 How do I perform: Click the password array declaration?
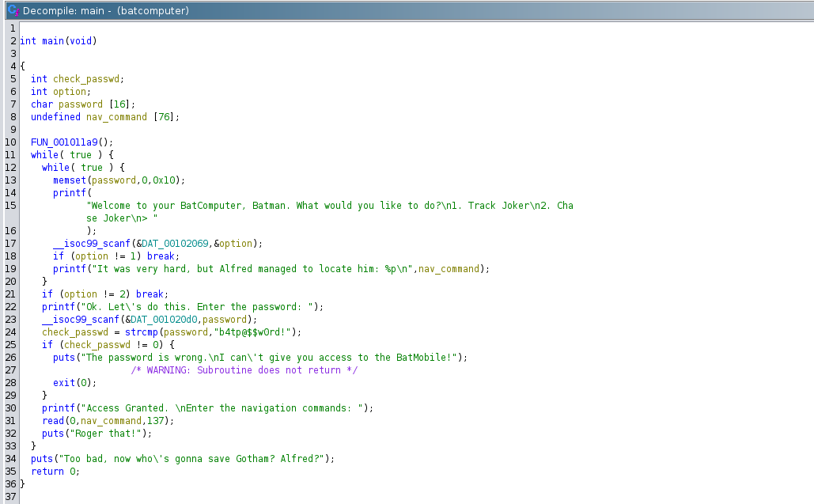pos(81,104)
